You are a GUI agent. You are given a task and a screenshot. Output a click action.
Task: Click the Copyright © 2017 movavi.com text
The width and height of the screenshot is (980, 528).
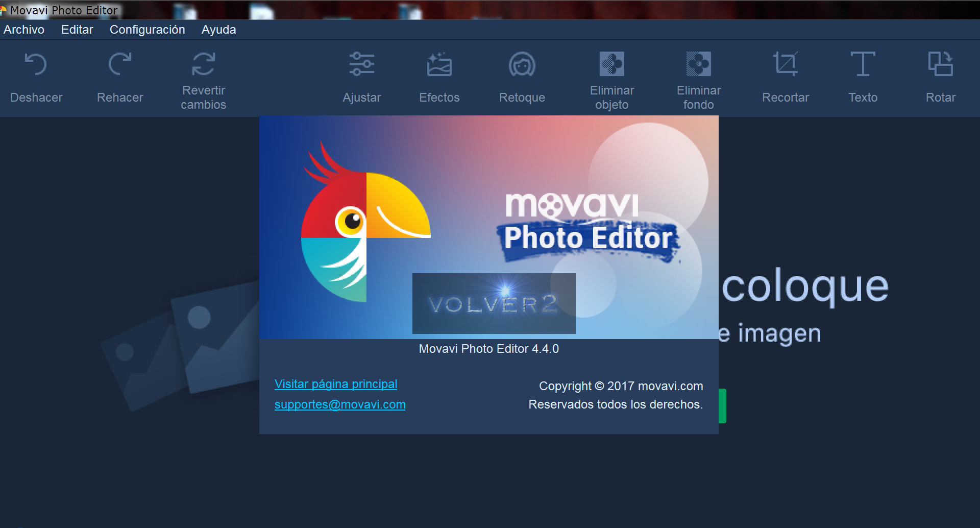[621, 386]
